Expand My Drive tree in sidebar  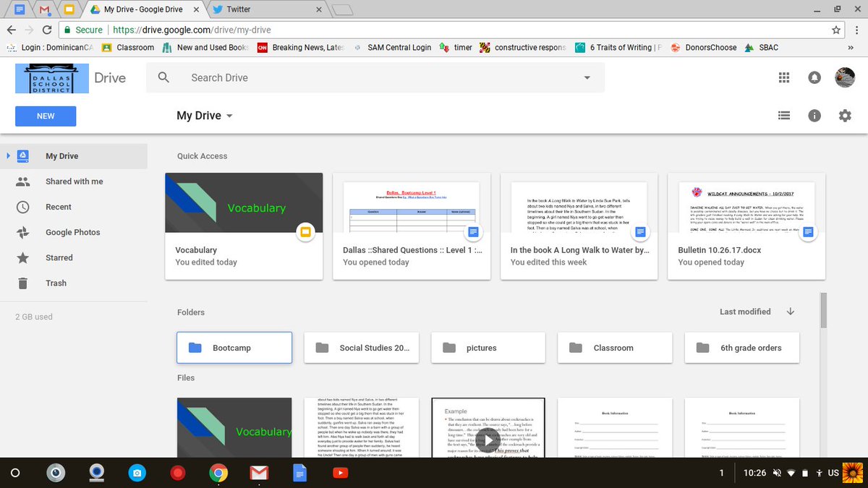(x=7, y=155)
